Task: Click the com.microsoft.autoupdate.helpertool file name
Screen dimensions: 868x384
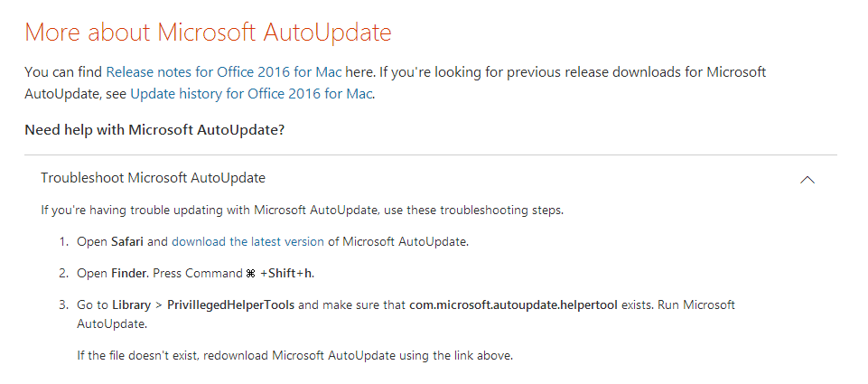Action: pos(513,304)
